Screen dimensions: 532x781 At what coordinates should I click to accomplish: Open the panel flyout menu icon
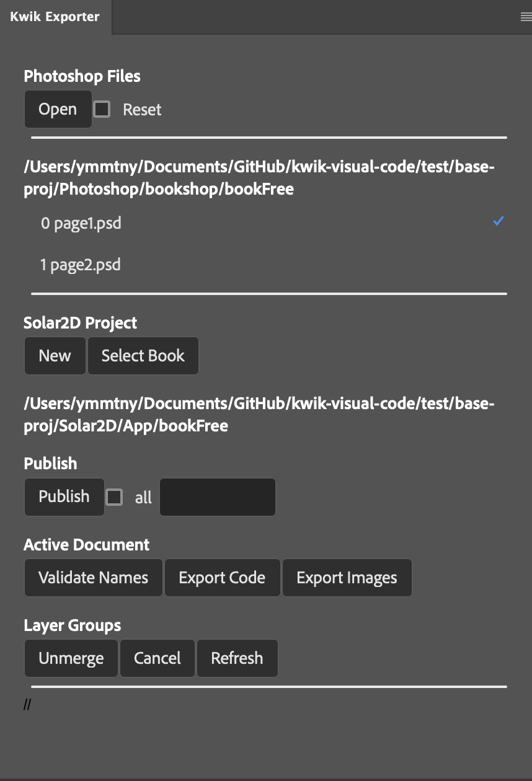[525, 17]
